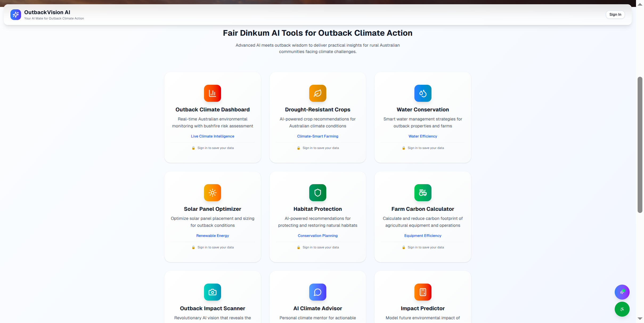The image size is (644, 323).
Task: Click the Habitat Protection shield icon
Action: [317, 193]
